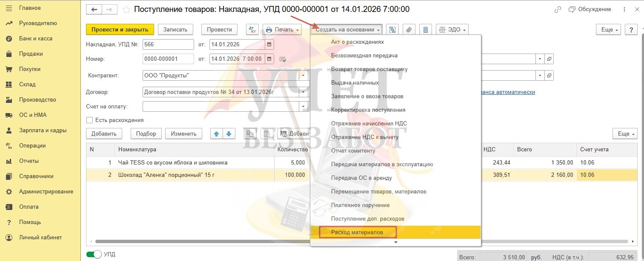Expand the Договор dropdown arrow

304,91
